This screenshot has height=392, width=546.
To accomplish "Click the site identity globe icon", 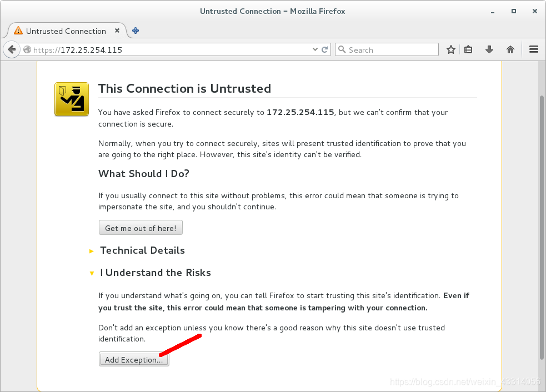I will (27, 50).
